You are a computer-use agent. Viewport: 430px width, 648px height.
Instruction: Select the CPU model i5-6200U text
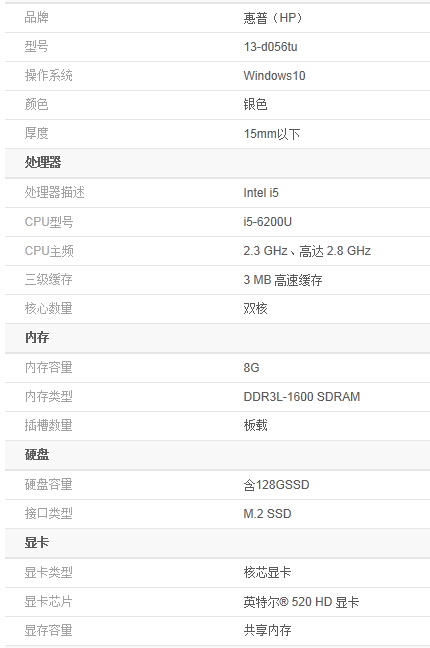(268, 222)
